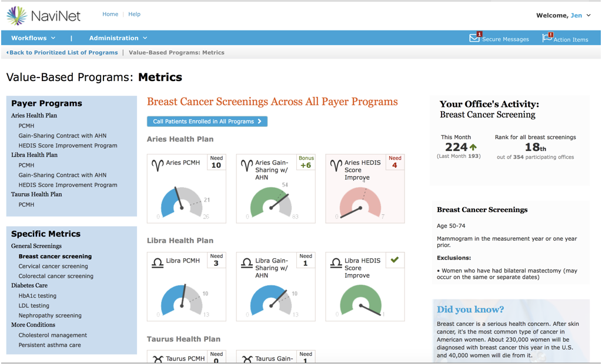Click the Aries symbol on Aries PCMH card

pos(158,165)
